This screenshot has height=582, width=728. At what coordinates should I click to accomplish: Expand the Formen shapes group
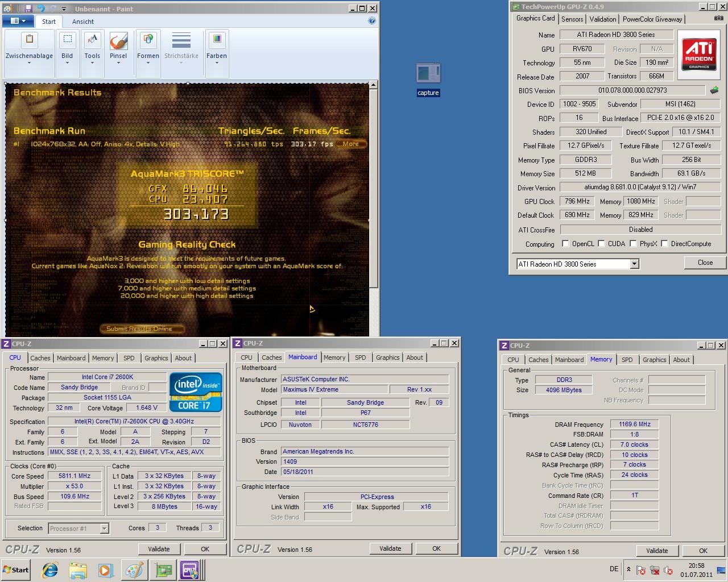coord(148,55)
